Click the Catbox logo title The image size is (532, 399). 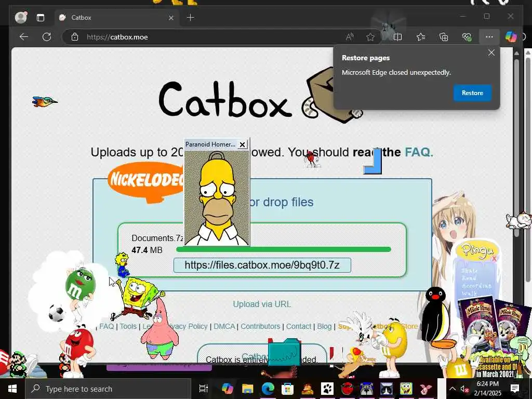[x=225, y=101]
